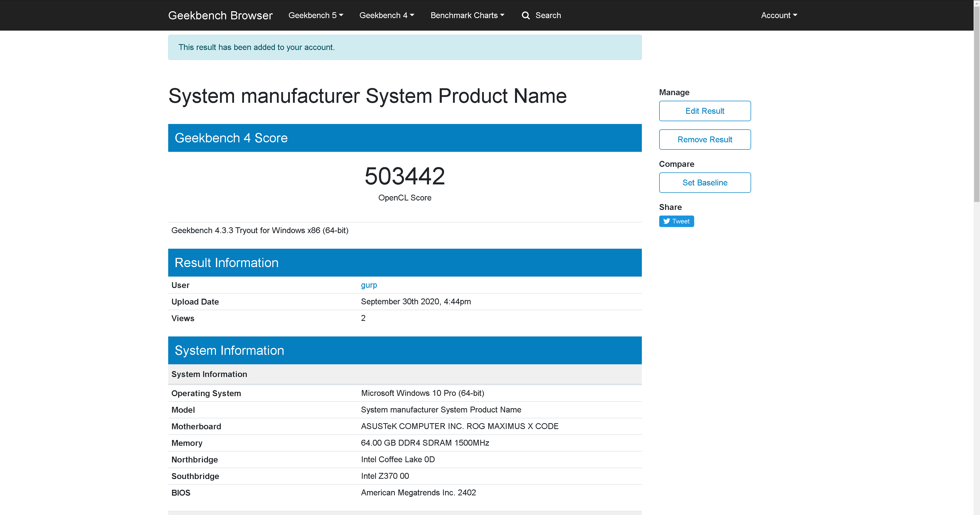Click the Edit Result button

[705, 111]
